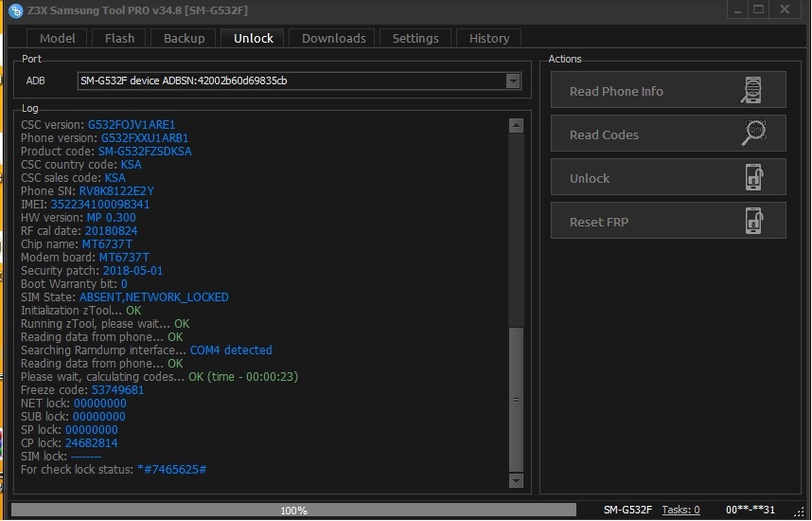Viewport: 812px width, 521px height.
Task: Click the Chip name MT6737T value
Action: (x=107, y=244)
